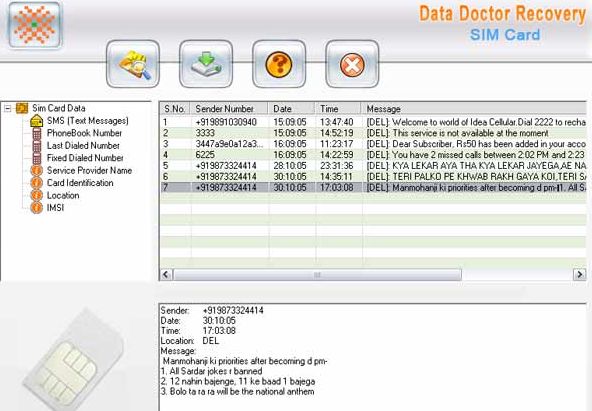
Task: Click the orange IMSI info icon
Action: pos(36,208)
